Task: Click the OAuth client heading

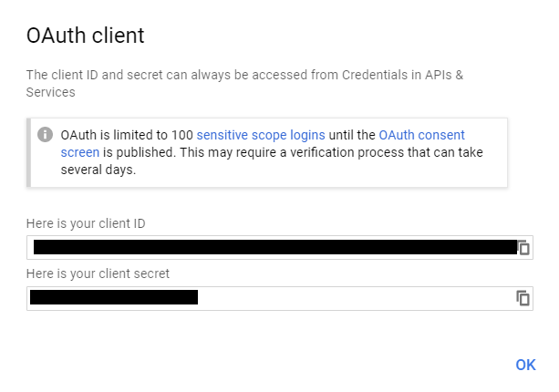Action: point(85,36)
